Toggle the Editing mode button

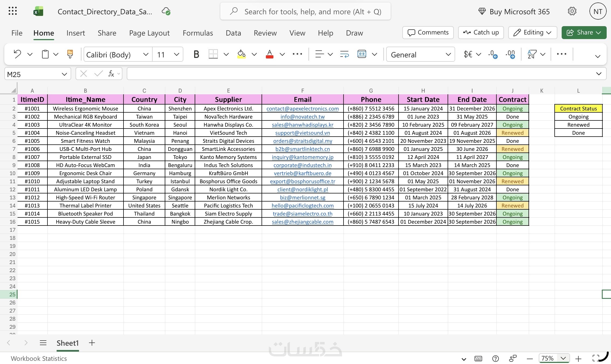click(x=533, y=33)
